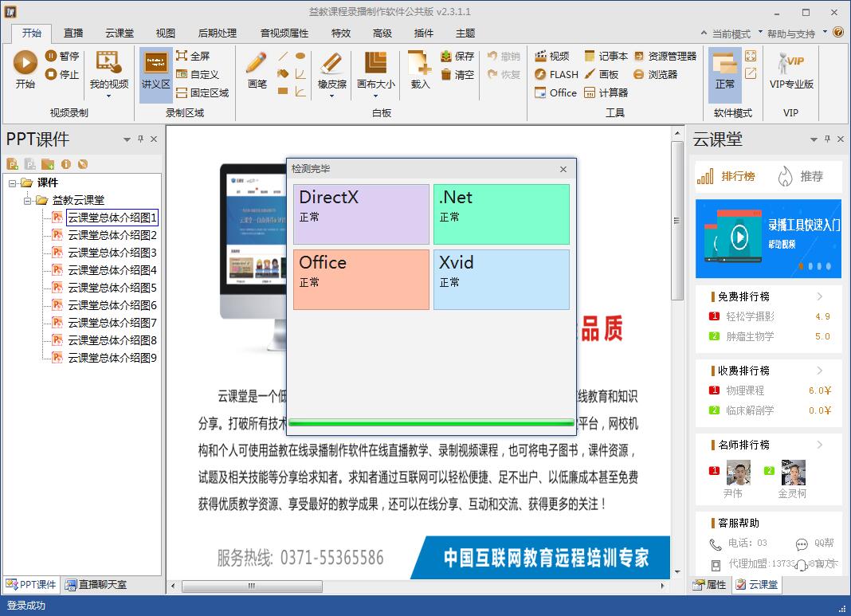Image resolution: width=851 pixels, height=616 pixels.
Task: Open the 特效 ribbon tab
Action: (x=341, y=33)
